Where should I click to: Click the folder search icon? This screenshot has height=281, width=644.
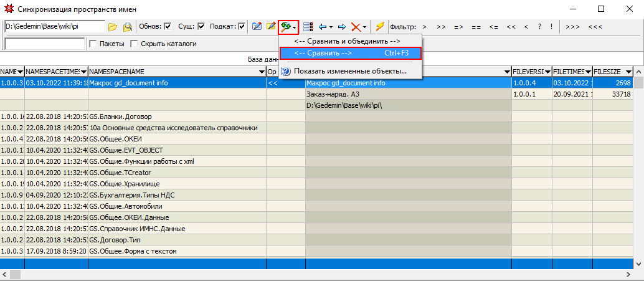127,27
